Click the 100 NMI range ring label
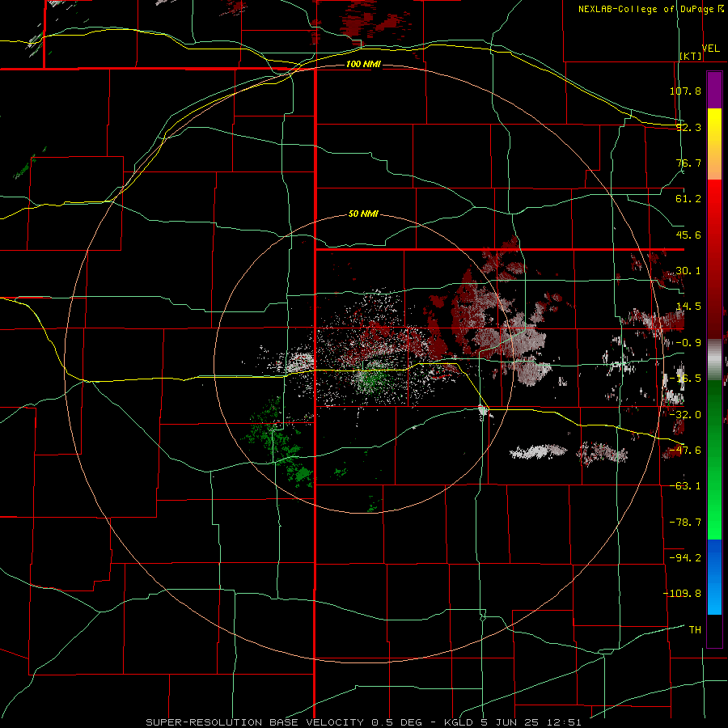 [363, 64]
